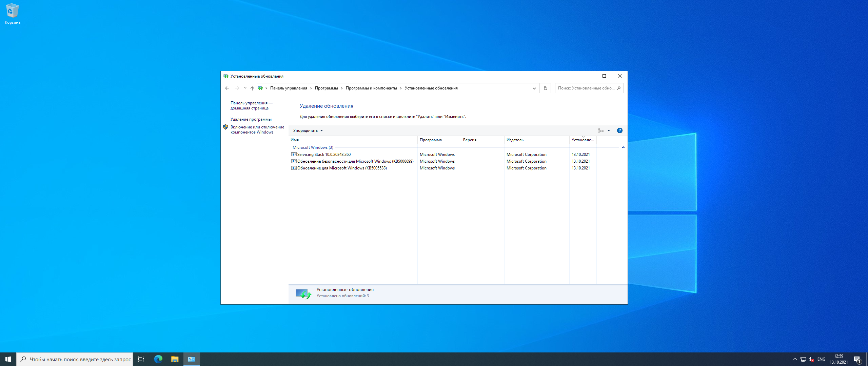Open the Recycle Bin (Корзина) desktop icon
Screen dimensions: 868x366
point(13,14)
